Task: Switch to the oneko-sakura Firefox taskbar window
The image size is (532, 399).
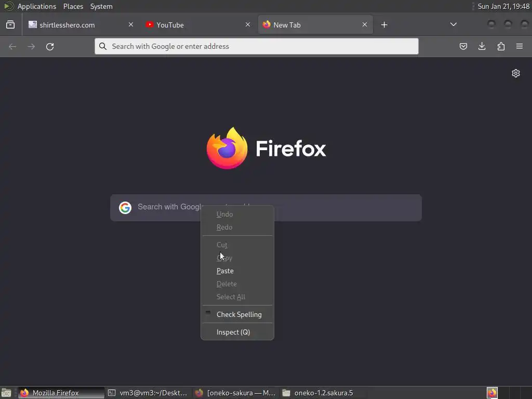Action: [235, 393]
